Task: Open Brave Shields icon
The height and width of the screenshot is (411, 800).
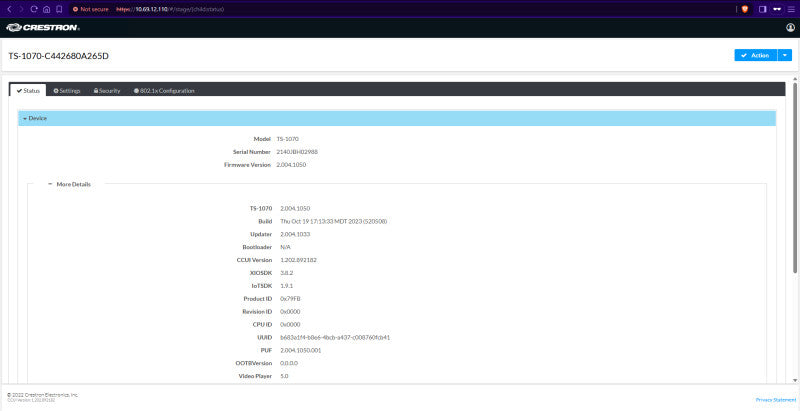Action: pyautogui.click(x=744, y=9)
